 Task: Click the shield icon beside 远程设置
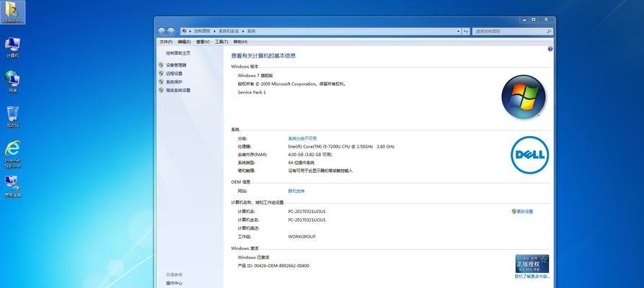[161, 73]
